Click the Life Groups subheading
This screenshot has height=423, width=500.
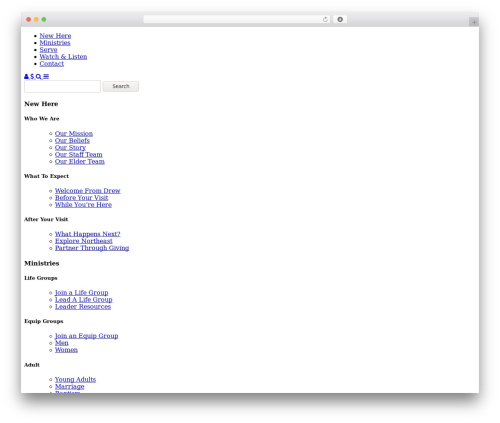click(41, 278)
